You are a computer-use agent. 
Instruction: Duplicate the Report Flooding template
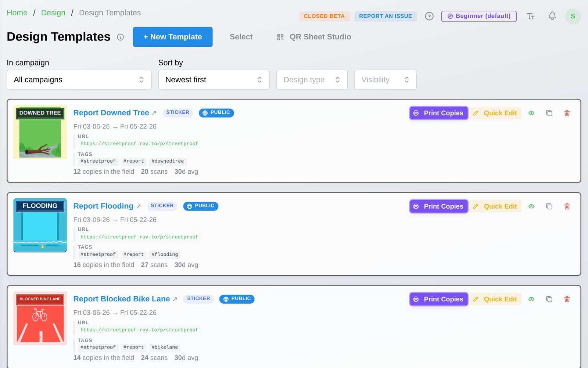(x=549, y=206)
